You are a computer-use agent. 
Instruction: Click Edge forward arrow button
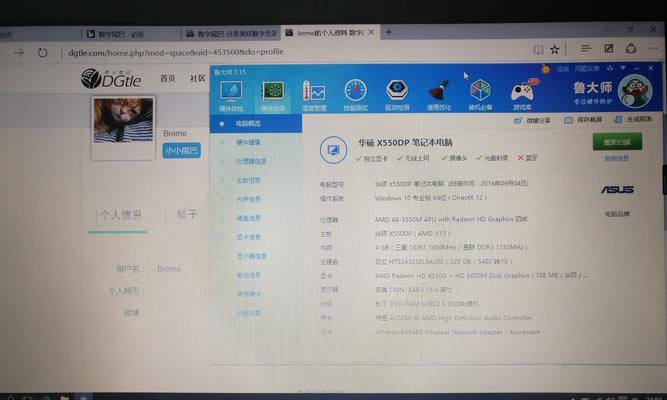pyautogui.click(x=18, y=53)
